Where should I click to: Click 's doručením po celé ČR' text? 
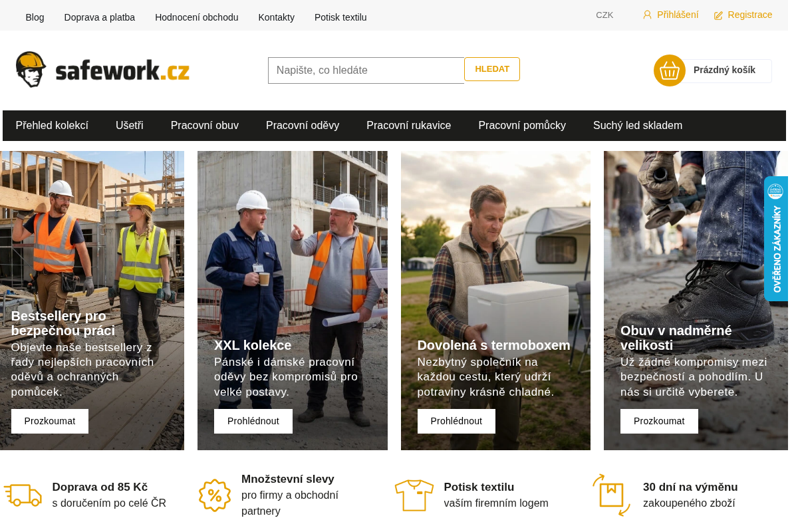click(109, 503)
